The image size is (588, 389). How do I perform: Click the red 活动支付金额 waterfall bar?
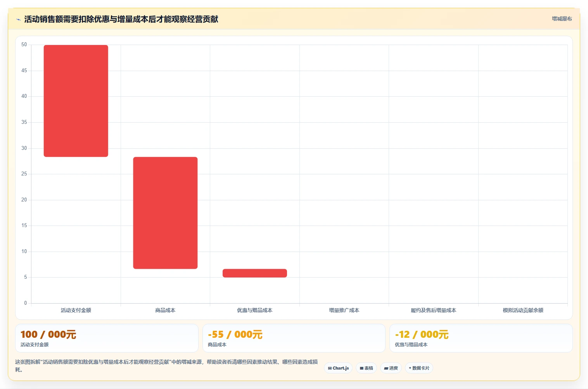coord(76,101)
